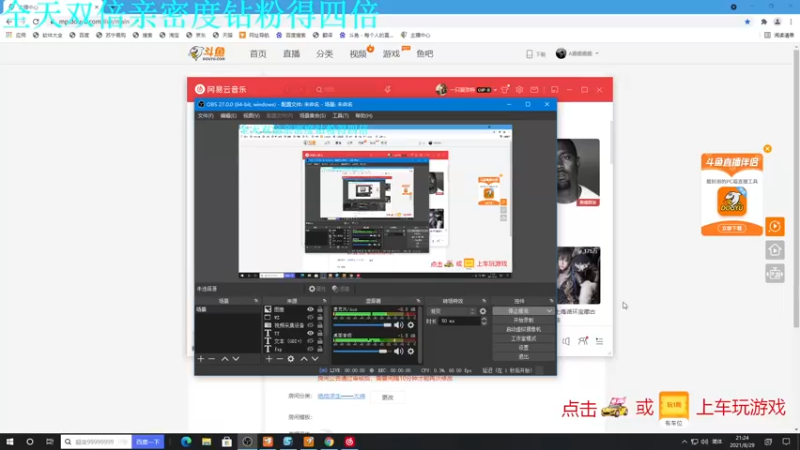The height and width of the screenshot is (450, 800).
Task: Mute the top audio mixer channel
Action: pos(398,325)
